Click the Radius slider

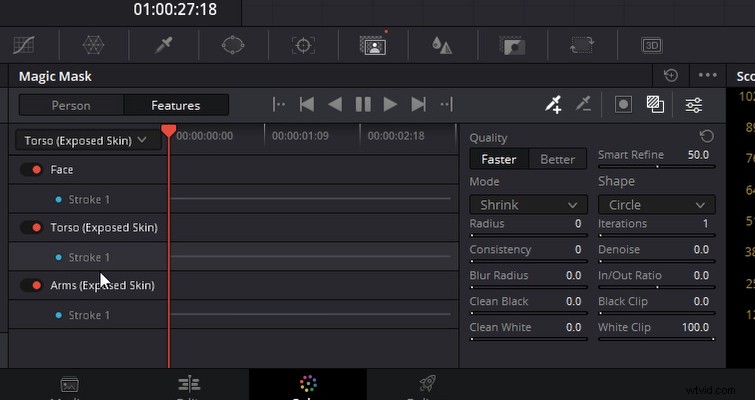(528, 235)
